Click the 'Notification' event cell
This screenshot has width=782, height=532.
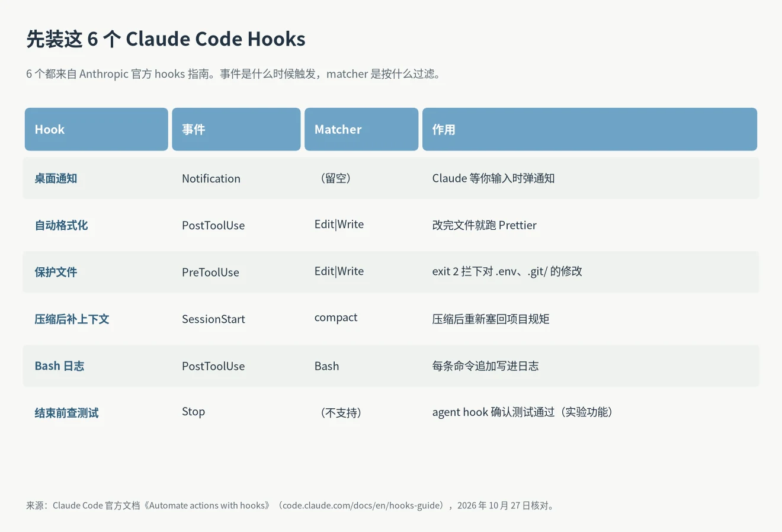click(x=211, y=178)
